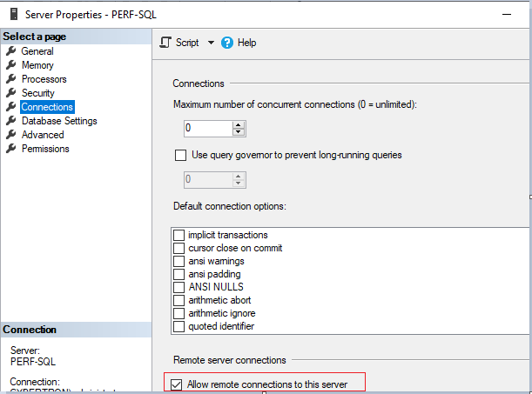Click wrench icon beside Memory page
Viewport: 532px width, 394px height.
[10, 65]
